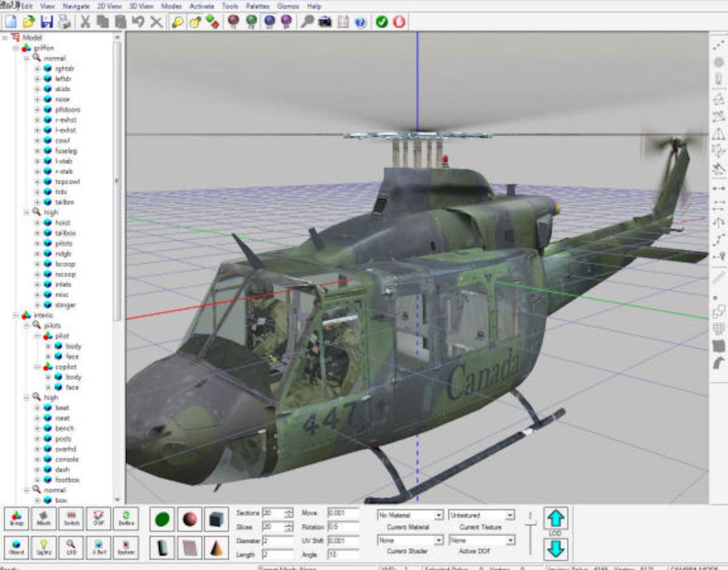Open the Navigate menu

pyautogui.click(x=76, y=6)
